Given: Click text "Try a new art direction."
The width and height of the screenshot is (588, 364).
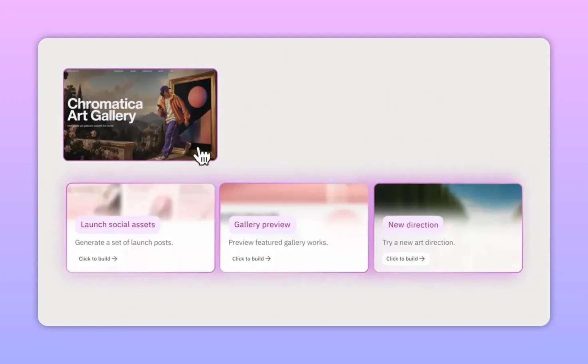Looking at the screenshot, I should (419, 242).
